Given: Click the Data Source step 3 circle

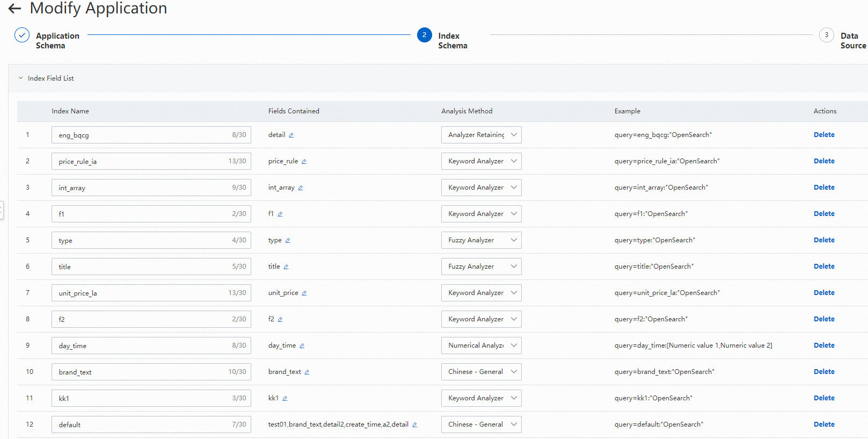Looking at the screenshot, I should 827,35.
